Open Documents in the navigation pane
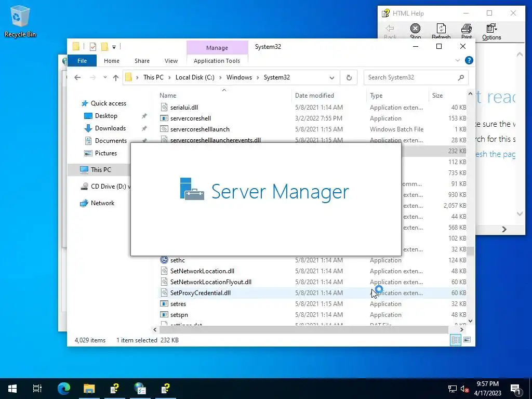 point(111,140)
